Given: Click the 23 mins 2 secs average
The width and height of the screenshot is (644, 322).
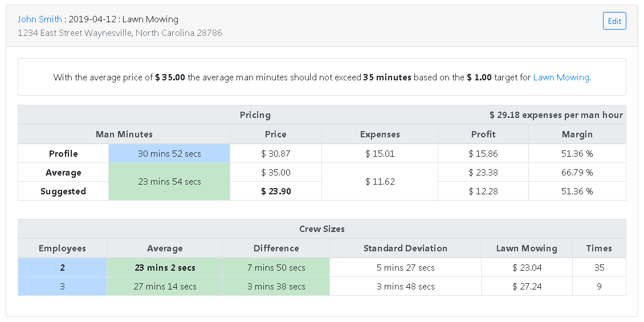Looking at the screenshot, I should 165,268.
